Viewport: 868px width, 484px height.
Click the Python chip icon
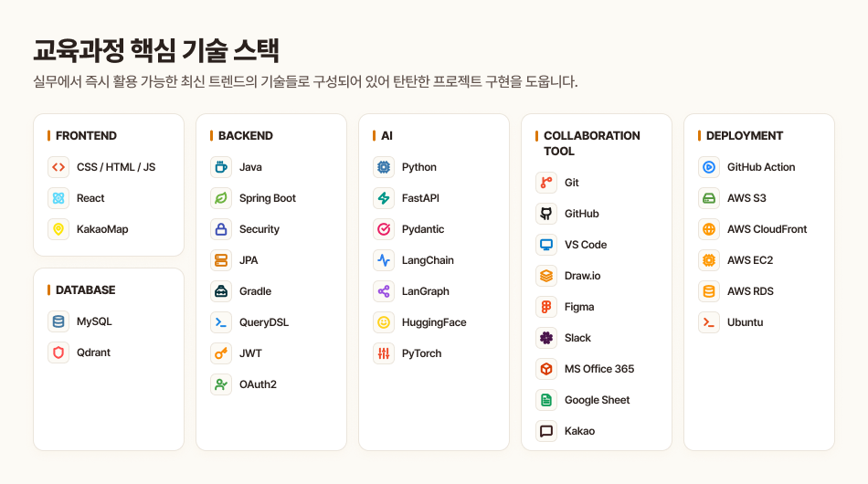[384, 167]
